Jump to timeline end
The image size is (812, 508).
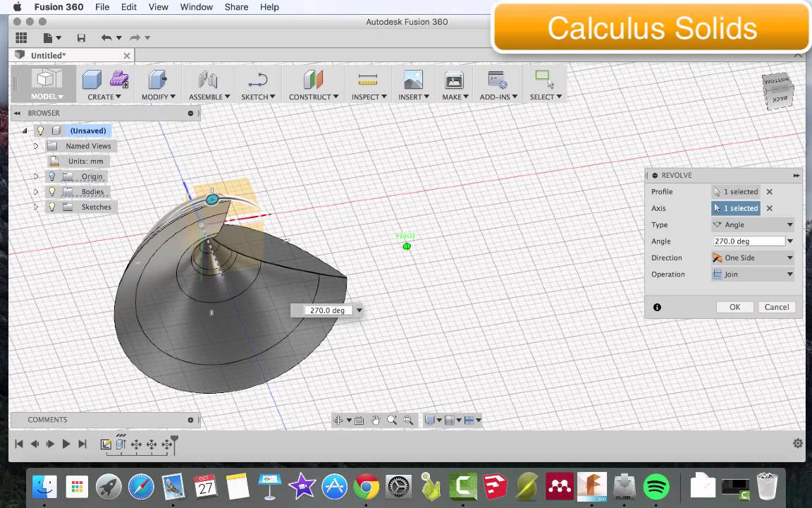point(82,444)
